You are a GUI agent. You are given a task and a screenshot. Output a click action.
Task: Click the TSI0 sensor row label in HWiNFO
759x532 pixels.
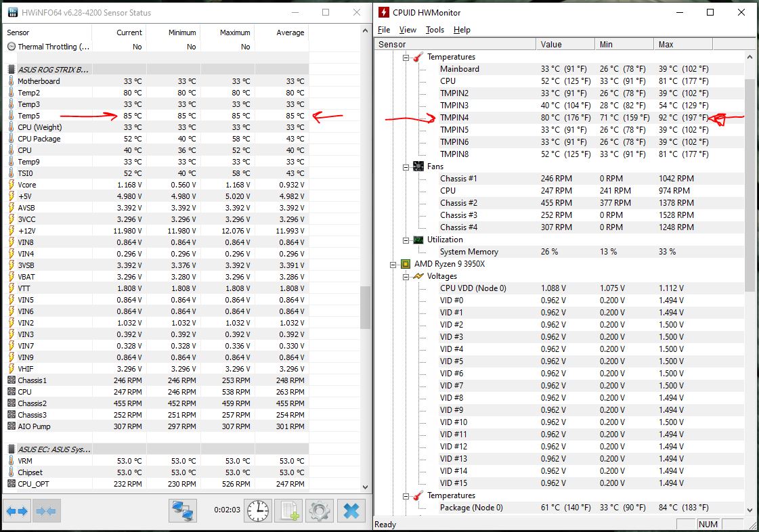pos(25,173)
